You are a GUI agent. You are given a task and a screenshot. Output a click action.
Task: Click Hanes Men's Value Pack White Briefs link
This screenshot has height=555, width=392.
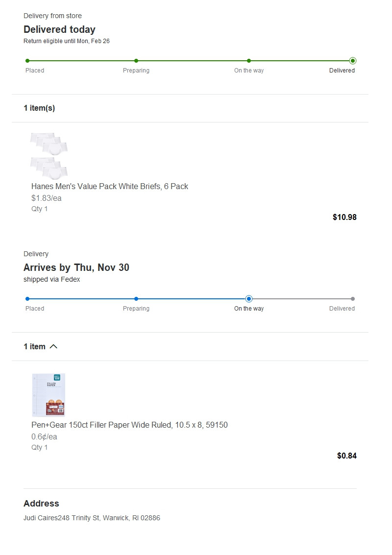click(x=110, y=186)
